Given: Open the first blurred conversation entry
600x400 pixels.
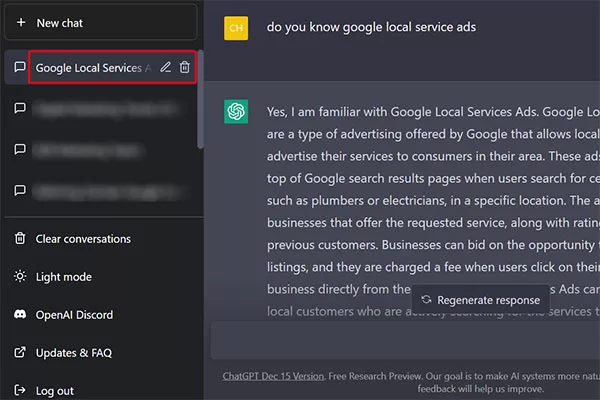Looking at the screenshot, I should pyautogui.click(x=103, y=108).
